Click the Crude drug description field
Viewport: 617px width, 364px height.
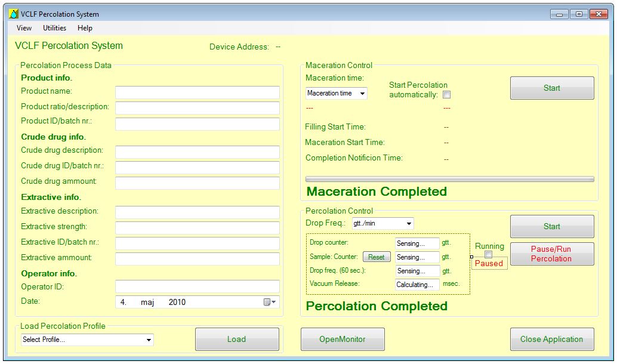197,152
